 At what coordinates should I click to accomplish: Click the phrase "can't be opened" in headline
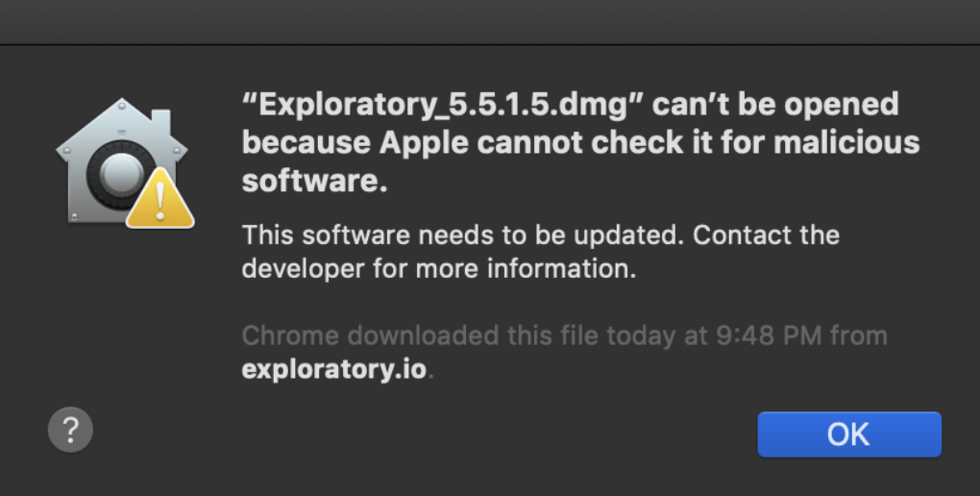(775, 103)
